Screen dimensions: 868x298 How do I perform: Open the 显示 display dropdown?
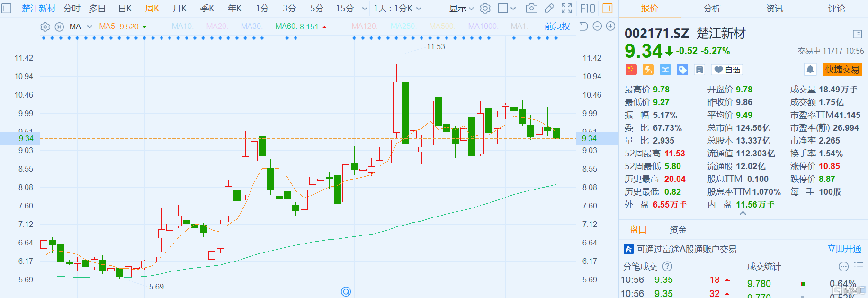coord(462,9)
